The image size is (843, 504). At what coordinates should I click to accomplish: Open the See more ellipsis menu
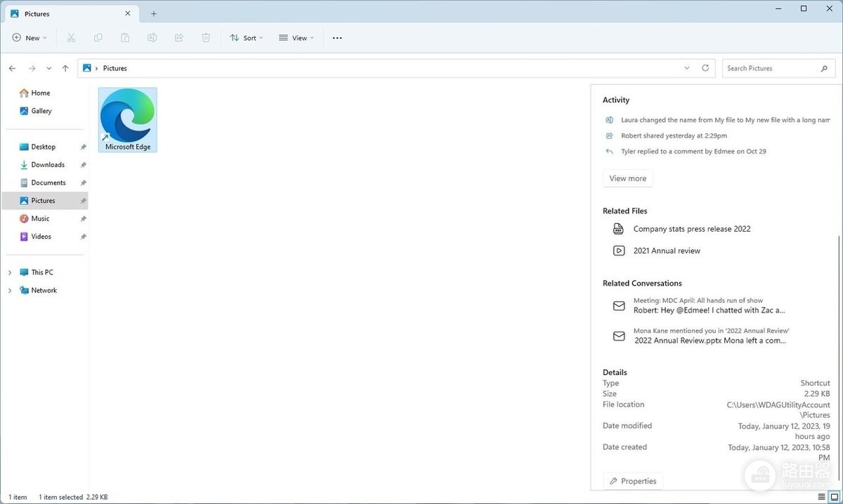337,38
